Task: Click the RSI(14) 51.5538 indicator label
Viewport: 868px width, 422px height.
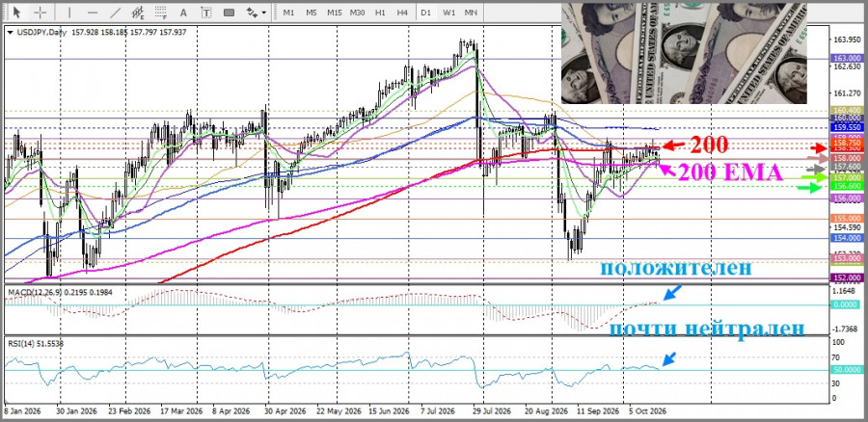Action: (36, 344)
